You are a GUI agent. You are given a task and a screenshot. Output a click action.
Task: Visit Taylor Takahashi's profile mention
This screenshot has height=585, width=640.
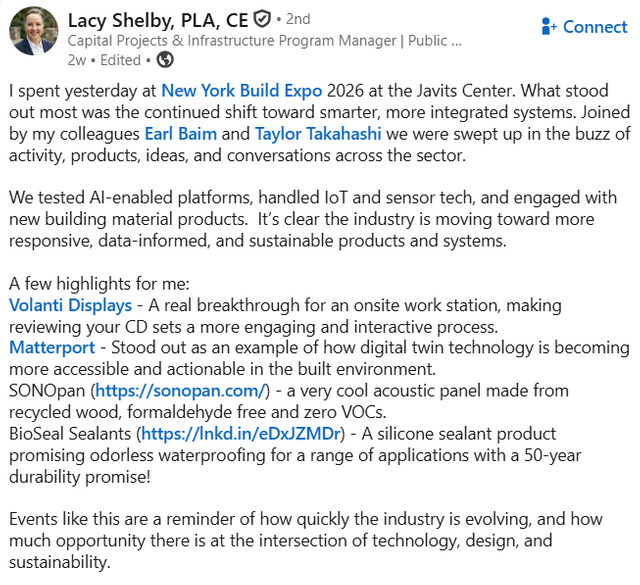coord(318,134)
